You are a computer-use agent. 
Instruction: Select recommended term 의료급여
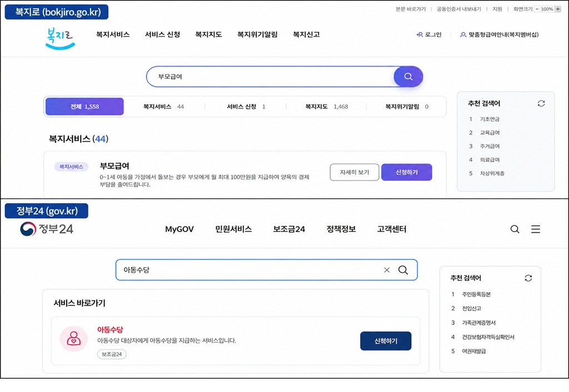[x=490, y=159]
